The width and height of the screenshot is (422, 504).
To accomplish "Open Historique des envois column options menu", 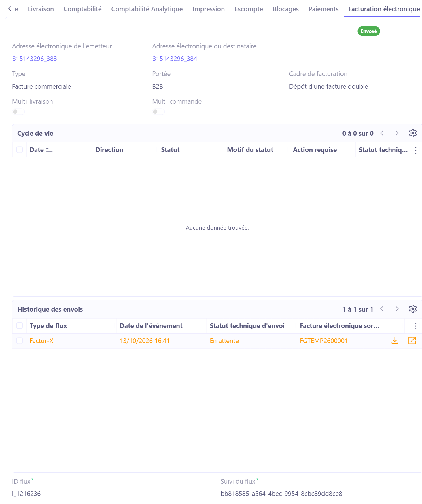I will 416,326.
